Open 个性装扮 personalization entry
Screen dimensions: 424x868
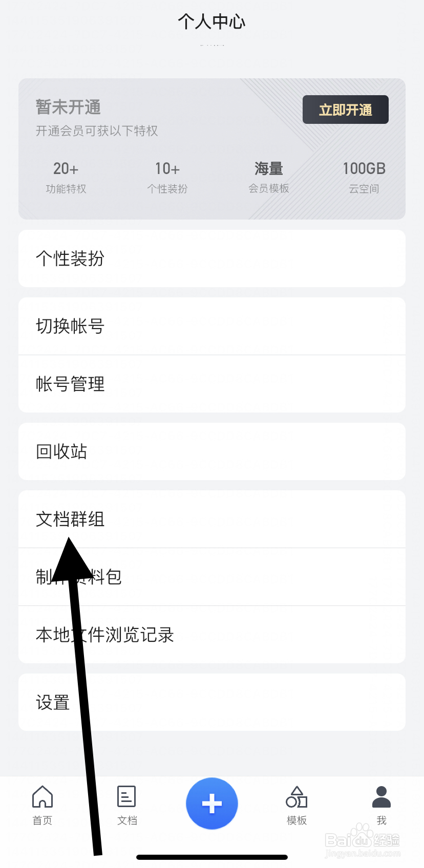coord(212,258)
